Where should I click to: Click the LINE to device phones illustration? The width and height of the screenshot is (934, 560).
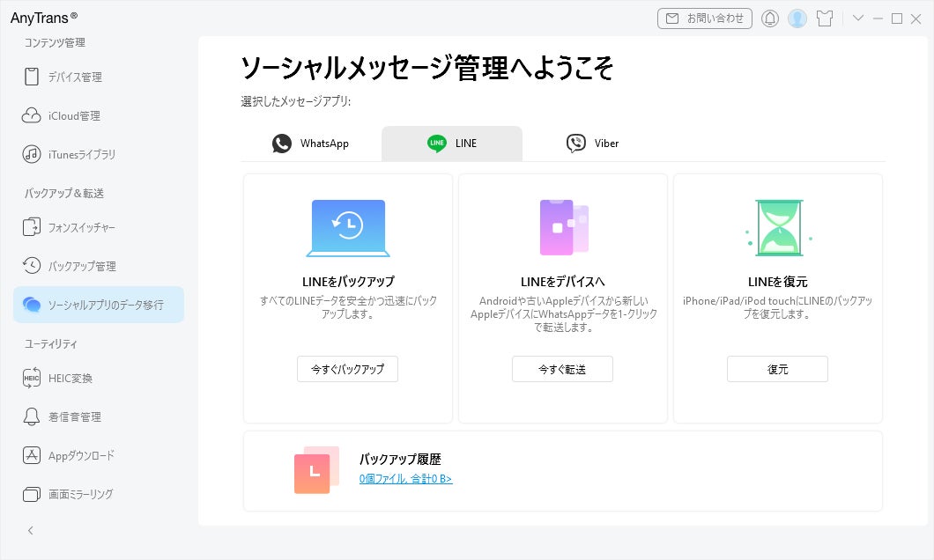[564, 227]
